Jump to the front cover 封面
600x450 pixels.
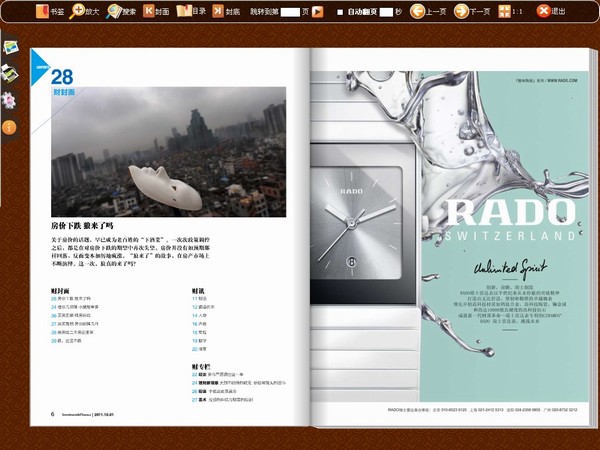[x=156, y=11]
